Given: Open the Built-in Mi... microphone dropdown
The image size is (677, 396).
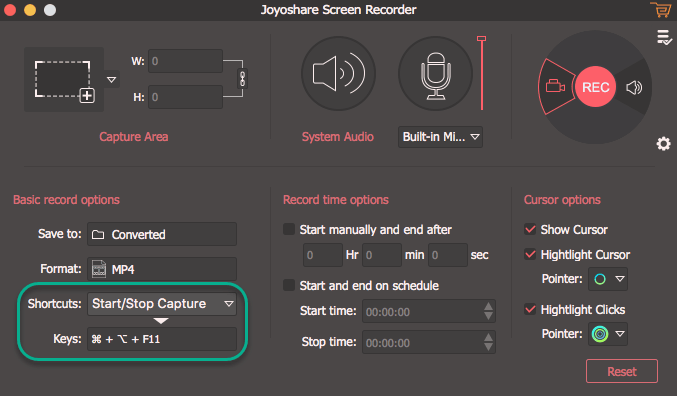Looking at the screenshot, I should tap(440, 137).
